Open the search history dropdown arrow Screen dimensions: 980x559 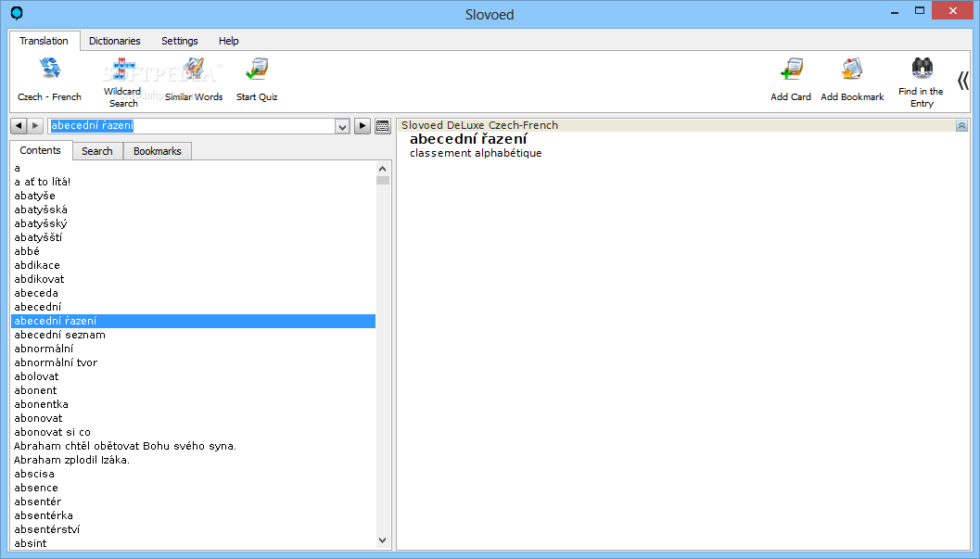[x=342, y=126]
